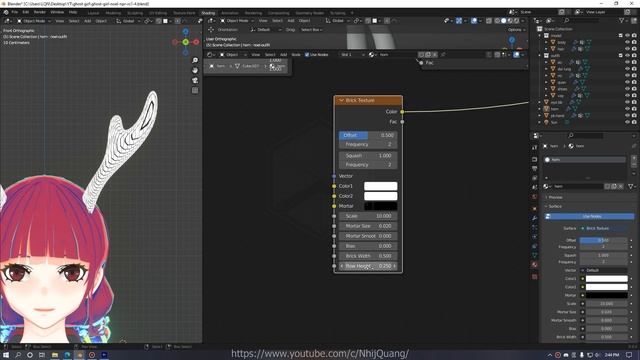Open the Node menu in node editor header
This screenshot has height=360, width=640.
[296, 54]
